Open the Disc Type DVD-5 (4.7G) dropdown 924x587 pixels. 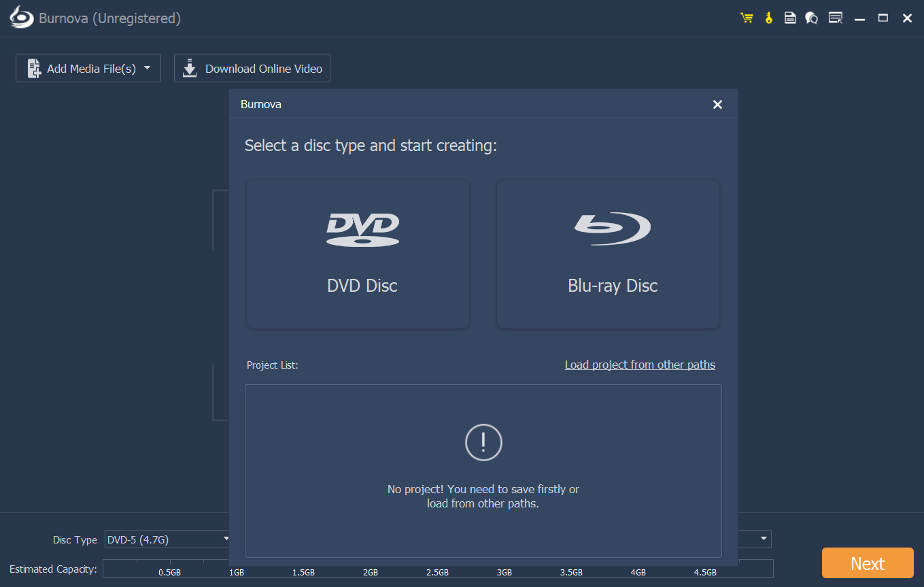[167, 539]
